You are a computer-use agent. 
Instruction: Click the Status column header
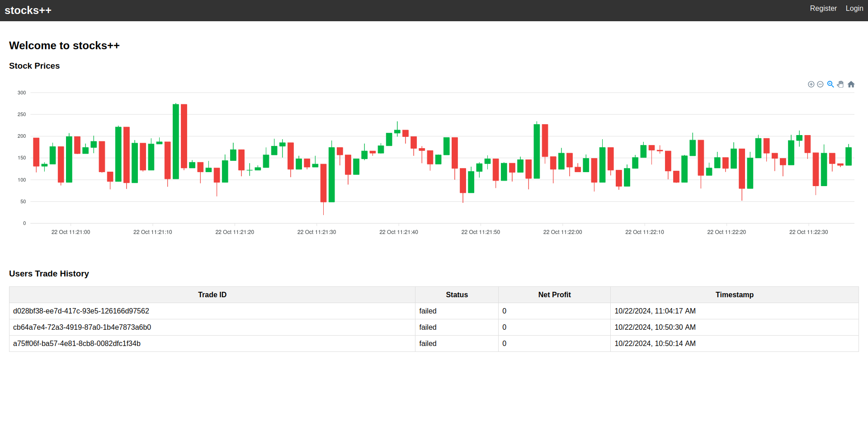[x=457, y=295]
